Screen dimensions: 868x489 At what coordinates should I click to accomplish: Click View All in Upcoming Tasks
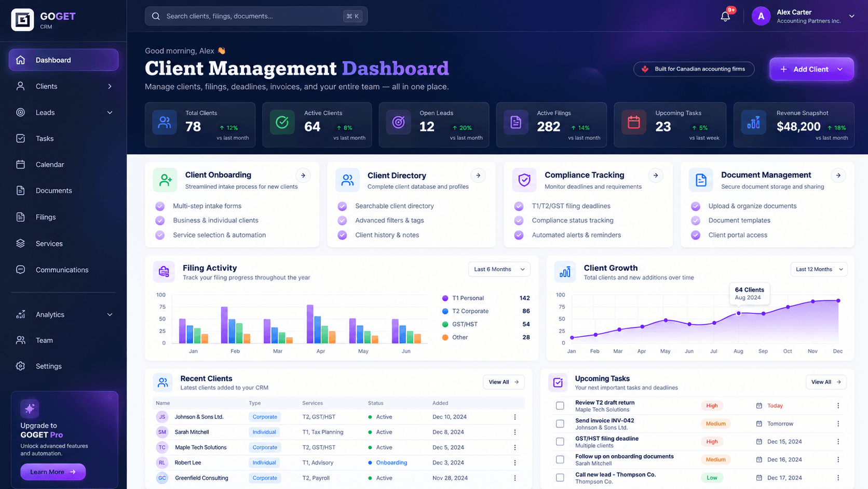coord(826,382)
